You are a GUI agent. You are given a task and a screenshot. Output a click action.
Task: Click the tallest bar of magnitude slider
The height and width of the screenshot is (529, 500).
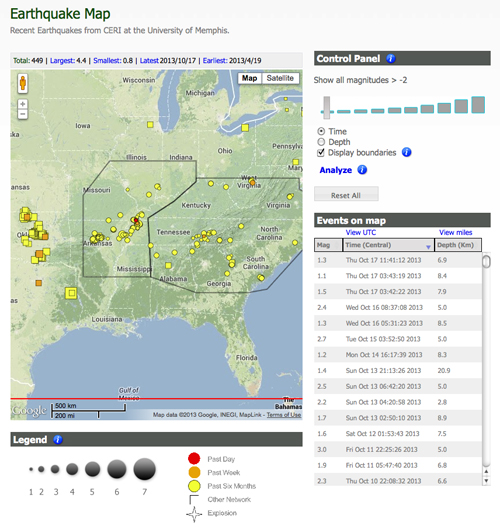click(x=478, y=105)
